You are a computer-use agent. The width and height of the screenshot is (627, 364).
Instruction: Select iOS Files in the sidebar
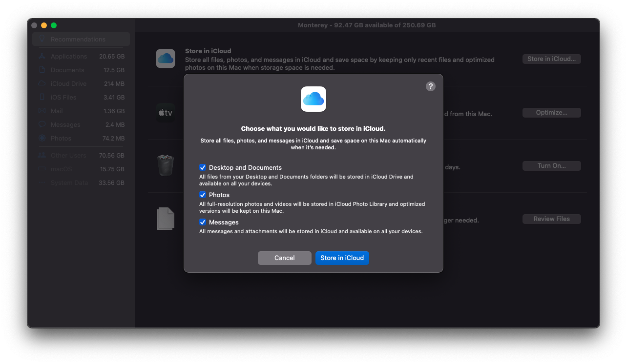click(x=81, y=97)
